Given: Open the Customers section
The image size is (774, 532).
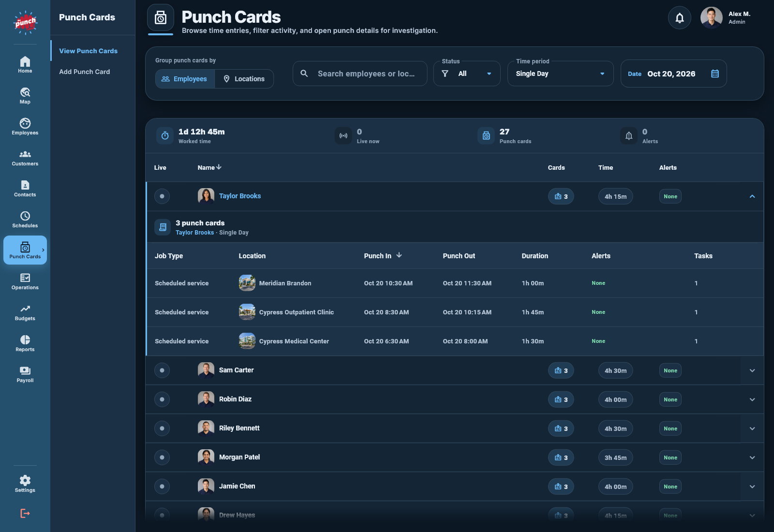Looking at the screenshot, I should pyautogui.click(x=25, y=158).
